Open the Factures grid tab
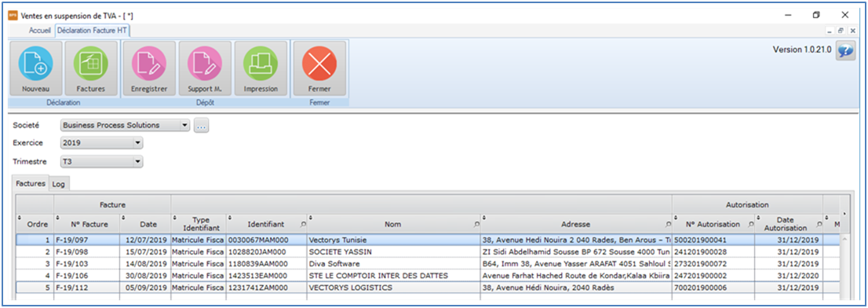 coord(31,183)
